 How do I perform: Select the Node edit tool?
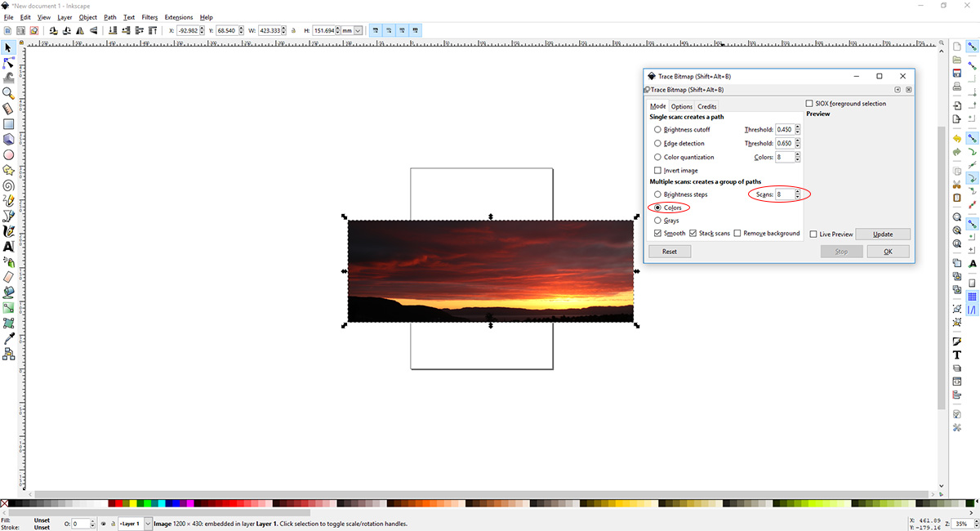(x=8, y=63)
